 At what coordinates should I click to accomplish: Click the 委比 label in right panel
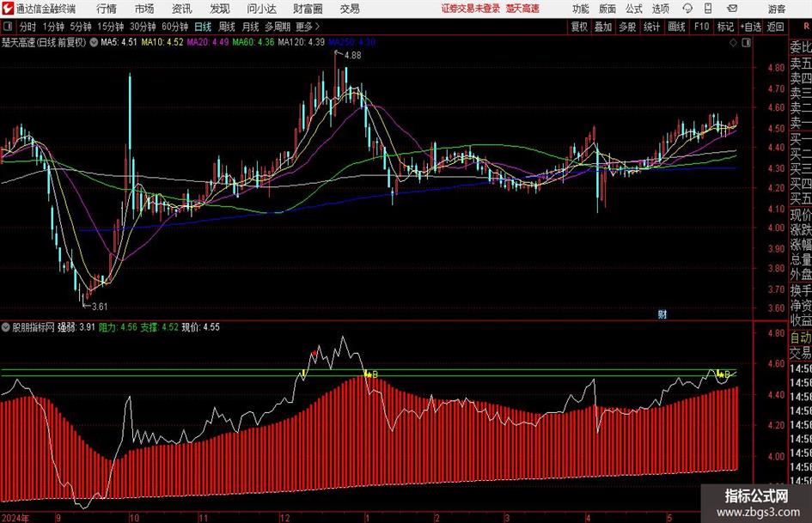pyautogui.click(x=801, y=47)
